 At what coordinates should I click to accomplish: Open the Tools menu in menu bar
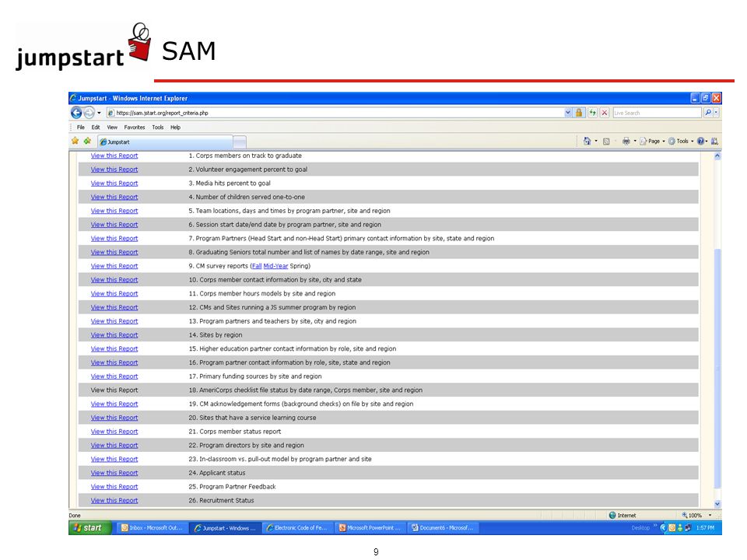158,128
